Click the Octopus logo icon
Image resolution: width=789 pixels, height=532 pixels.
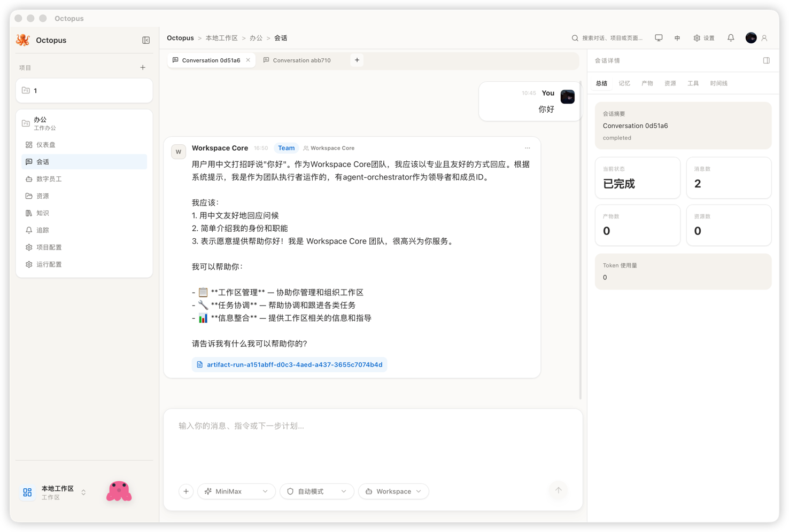tap(23, 40)
